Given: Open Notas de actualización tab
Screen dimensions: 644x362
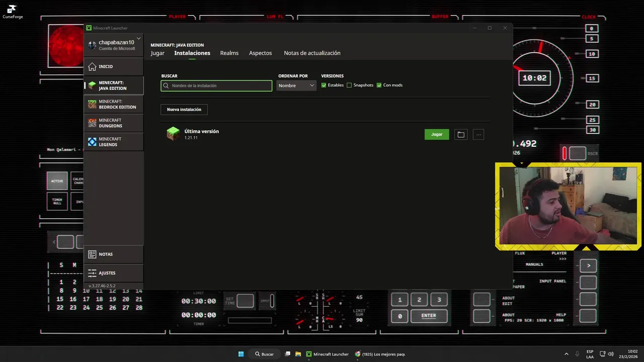Looking at the screenshot, I should (312, 53).
